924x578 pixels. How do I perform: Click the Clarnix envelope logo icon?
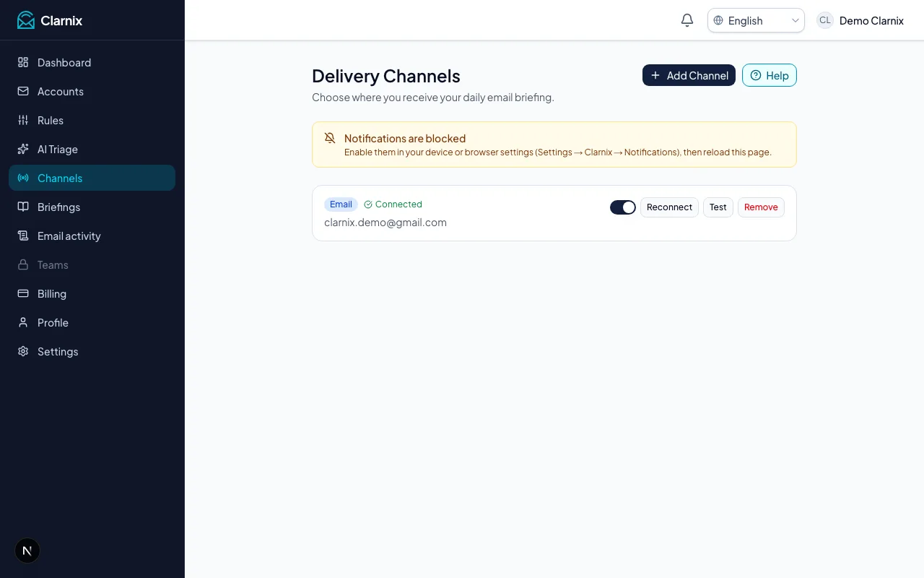pyautogui.click(x=26, y=20)
